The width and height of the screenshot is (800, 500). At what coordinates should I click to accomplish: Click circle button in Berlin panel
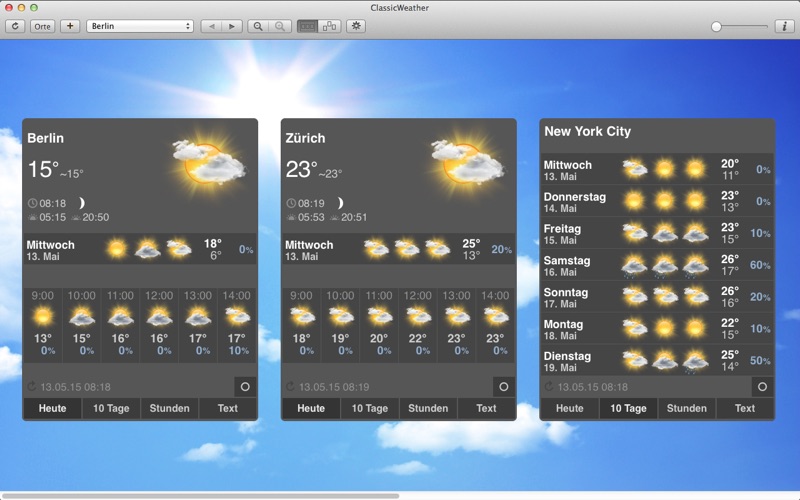[245, 387]
